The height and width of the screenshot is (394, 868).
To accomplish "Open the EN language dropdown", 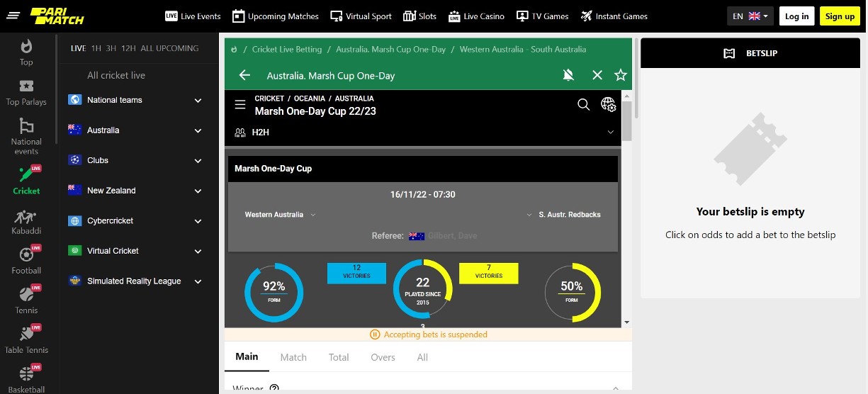I will [x=750, y=16].
